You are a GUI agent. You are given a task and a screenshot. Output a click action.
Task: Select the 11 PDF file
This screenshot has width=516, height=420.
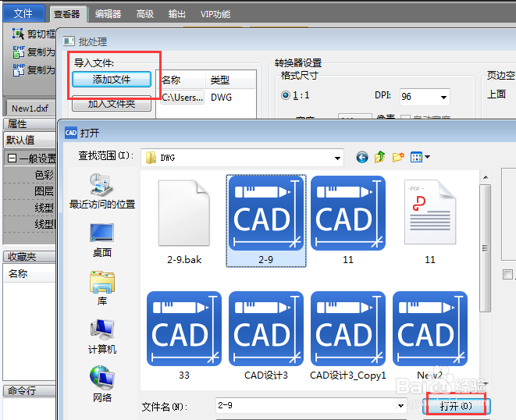(430, 221)
